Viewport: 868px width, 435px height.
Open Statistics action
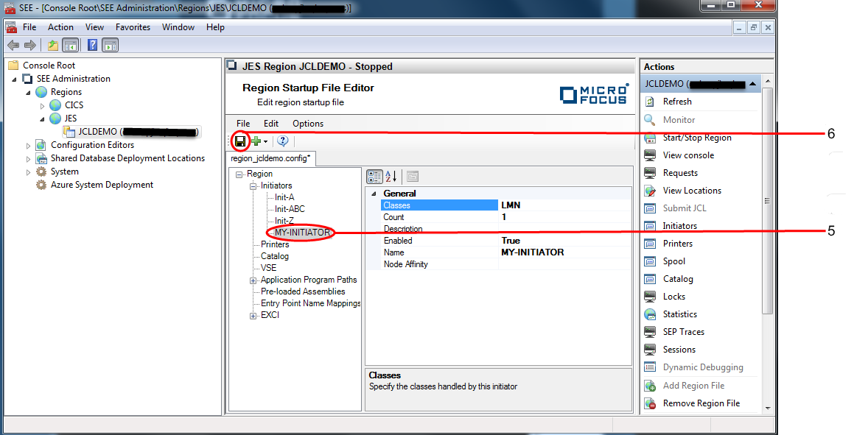point(680,314)
